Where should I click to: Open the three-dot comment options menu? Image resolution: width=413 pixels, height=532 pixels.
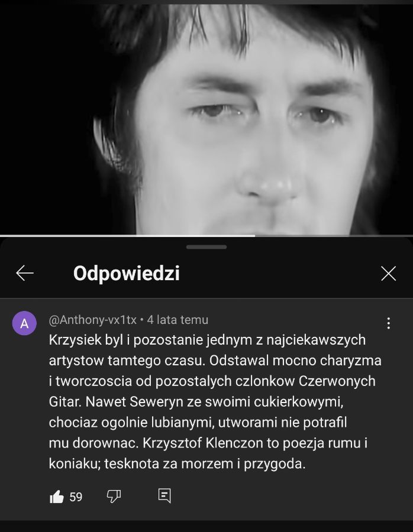coord(389,323)
